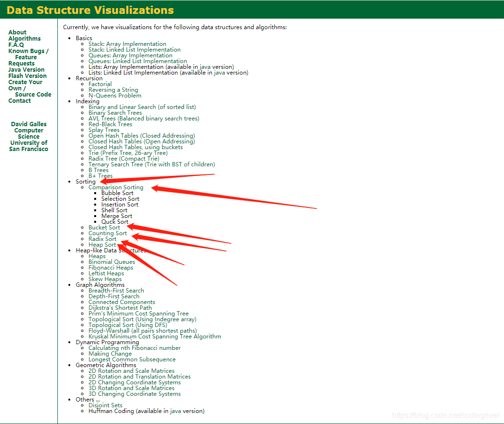Open Binary and Linear Search link

click(x=142, y=107)
